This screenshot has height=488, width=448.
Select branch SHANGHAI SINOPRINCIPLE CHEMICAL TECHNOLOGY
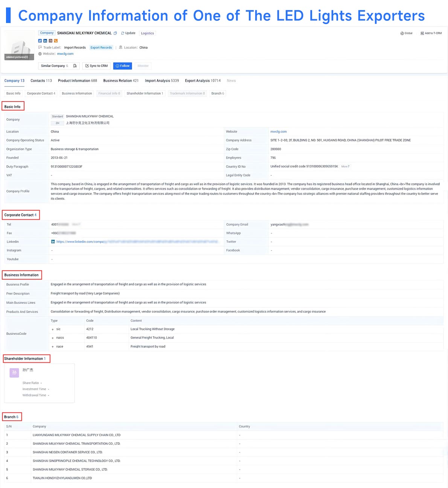click(76, 461)
